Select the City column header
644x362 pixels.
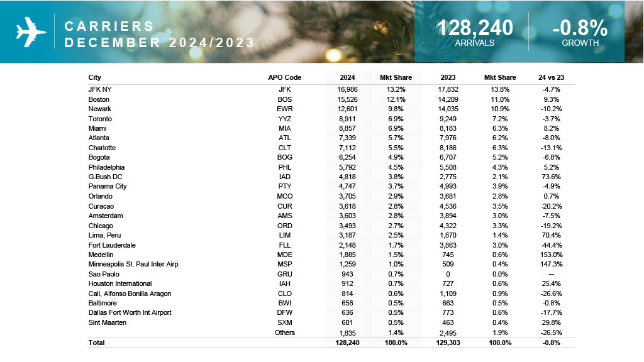[95, 77]
